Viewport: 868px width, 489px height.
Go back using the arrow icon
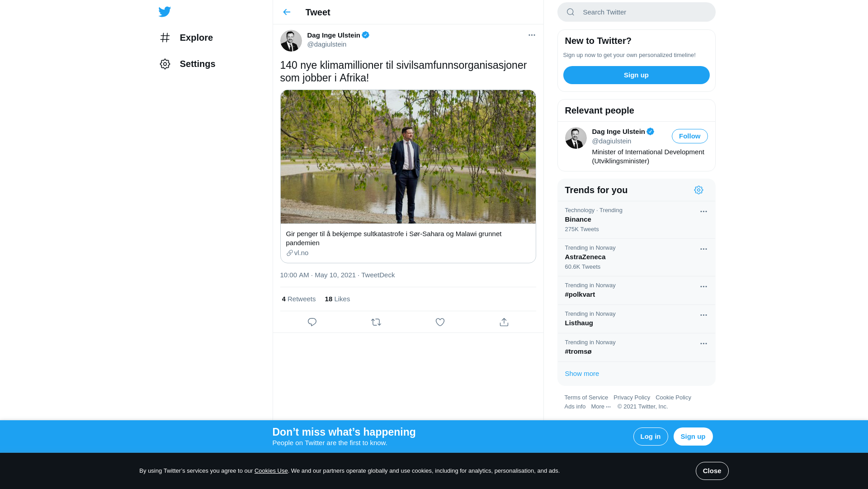click(287, 12)
